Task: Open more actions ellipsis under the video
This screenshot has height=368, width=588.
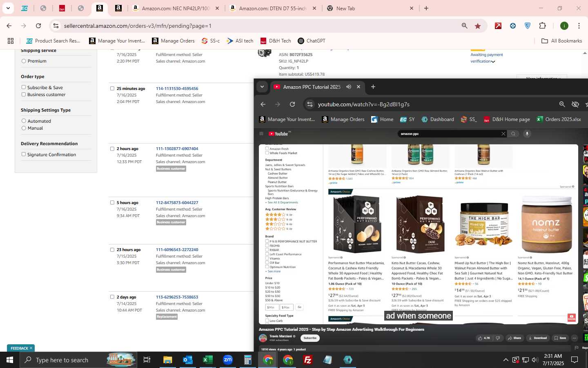Action: (575, 338)
